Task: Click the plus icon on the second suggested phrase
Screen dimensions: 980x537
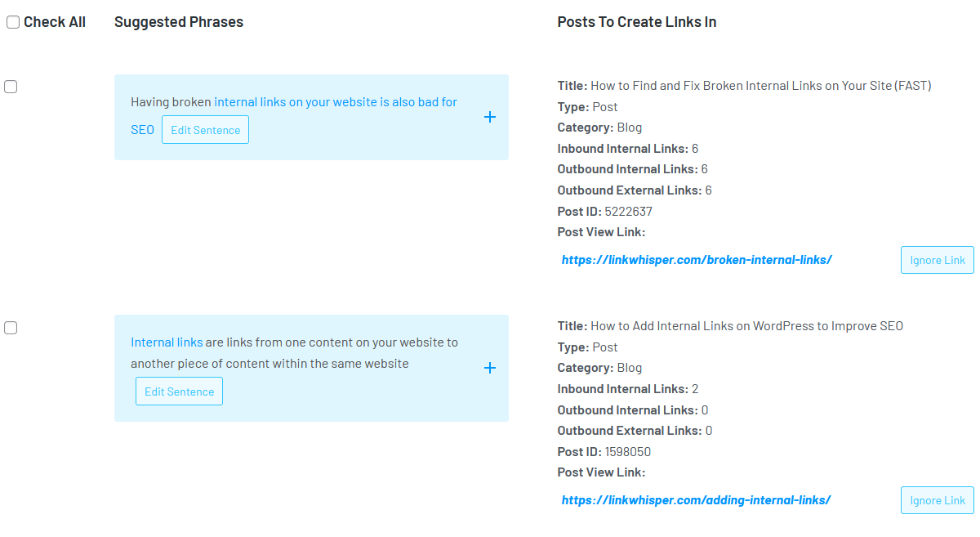Action: (x=490, y=368)
